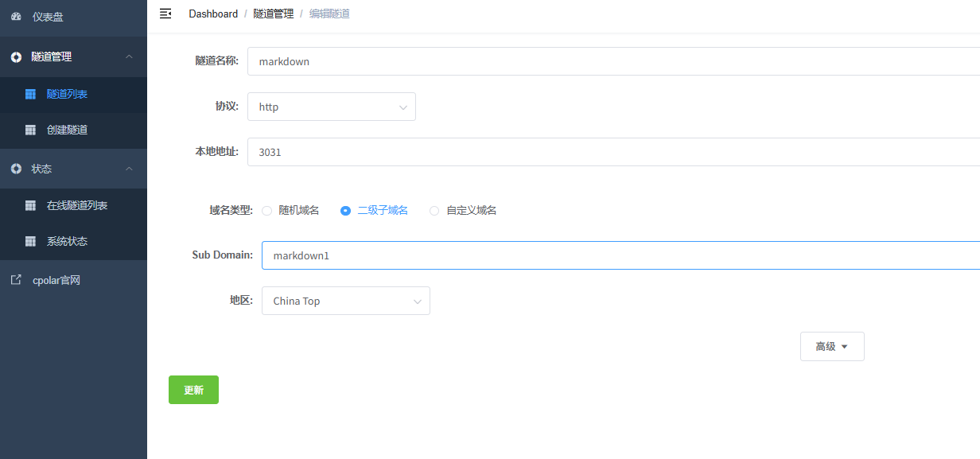Click the tunnel management section icon
This screenshot has height=459, width=980.
[x=16, y=57]
